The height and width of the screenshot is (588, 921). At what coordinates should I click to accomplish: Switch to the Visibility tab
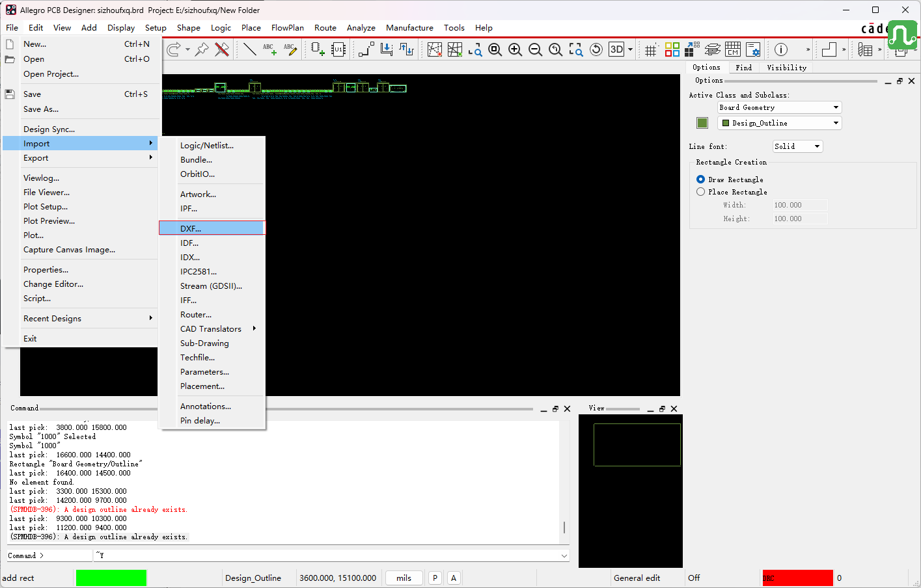pyautogui.click(x=786, y=68)
